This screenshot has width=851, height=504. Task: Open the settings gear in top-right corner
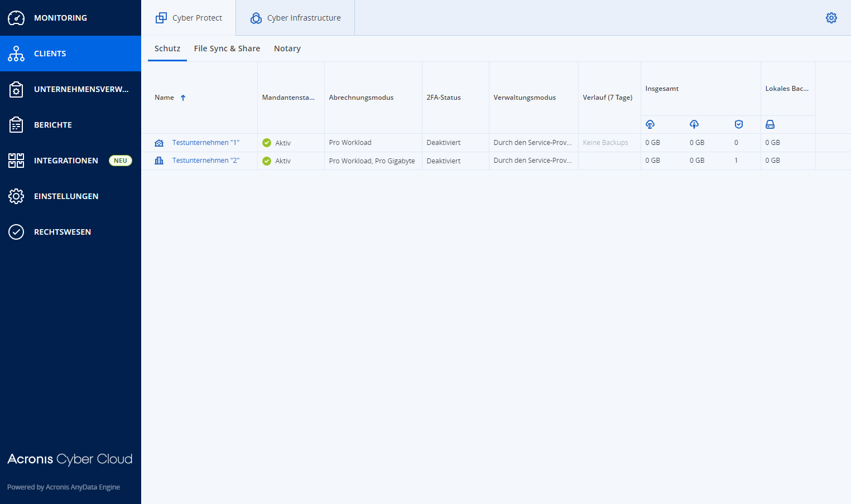[x=831, y=18]
